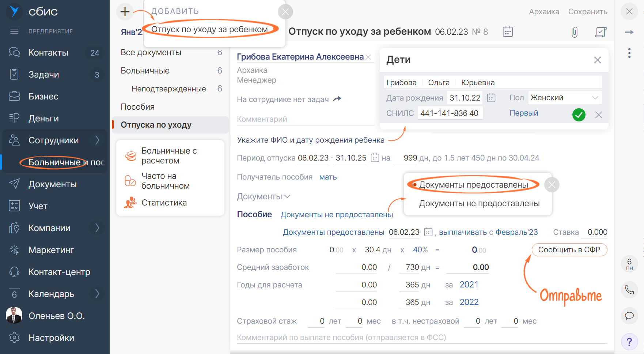Expand the Документы section chevron
The image size is (644, 354).
point(287,196)
